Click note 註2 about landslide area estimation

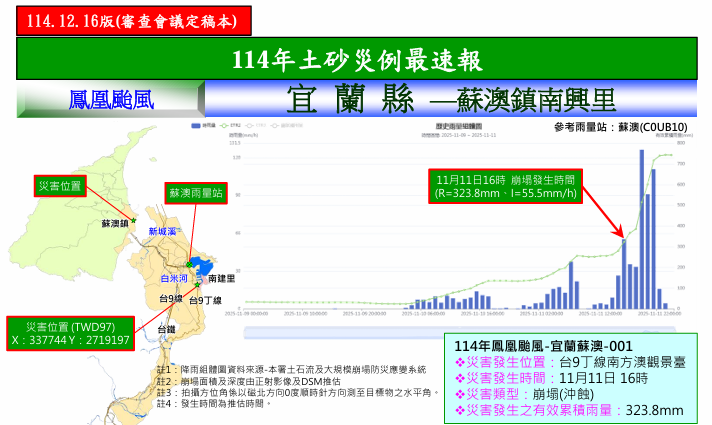tap(248, 381)
